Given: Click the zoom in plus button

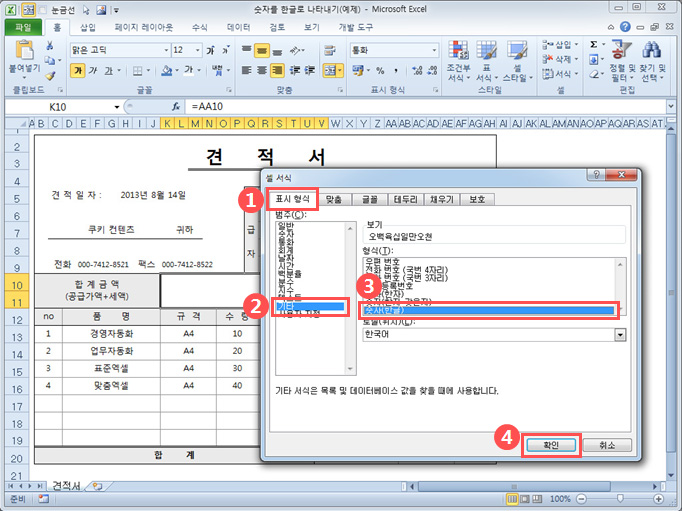Looking at the screenshot, I should [659, 499].
